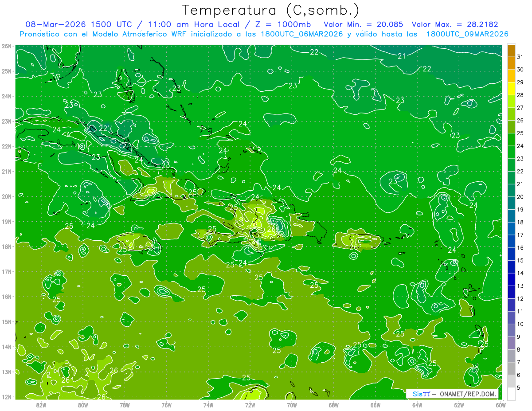Click the legend color band between 12 and 13
Image resolution: width=532 pixels, height=411 pixels.
511,292
